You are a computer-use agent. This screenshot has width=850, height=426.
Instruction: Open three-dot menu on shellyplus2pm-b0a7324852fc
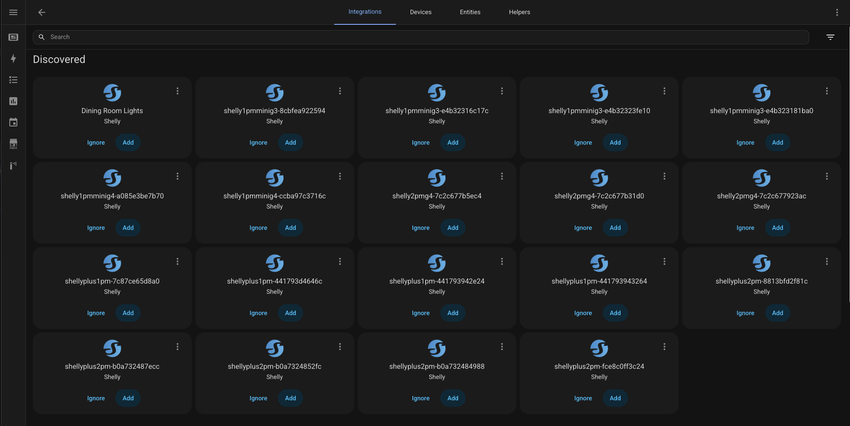[340, 346]
